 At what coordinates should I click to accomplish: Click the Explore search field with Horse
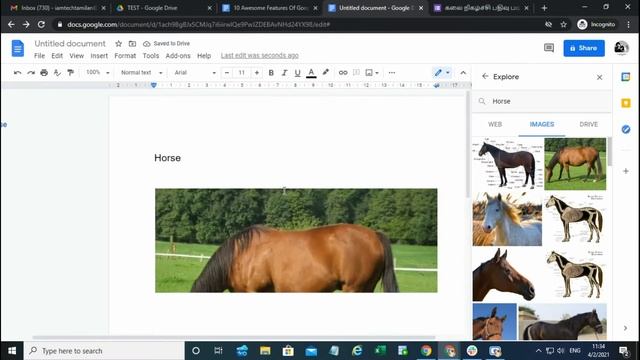(542, 101)
